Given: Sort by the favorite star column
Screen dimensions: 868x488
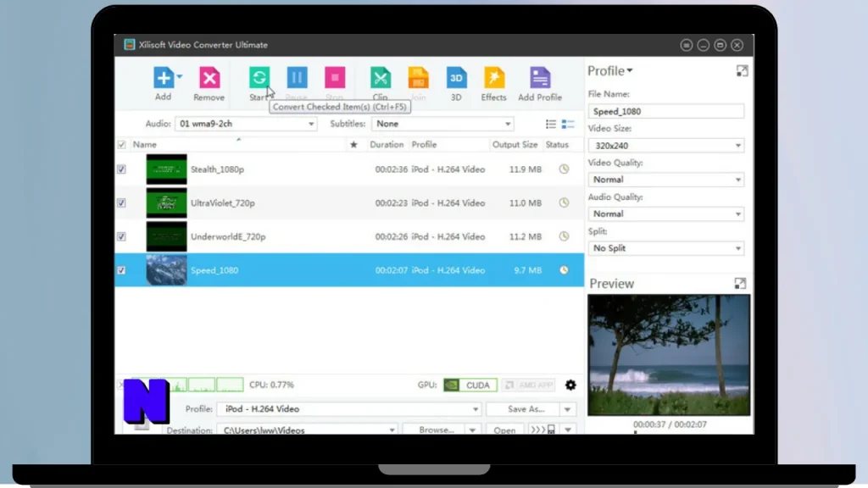Looking at the screenshot, I should (x=353, y=145).
